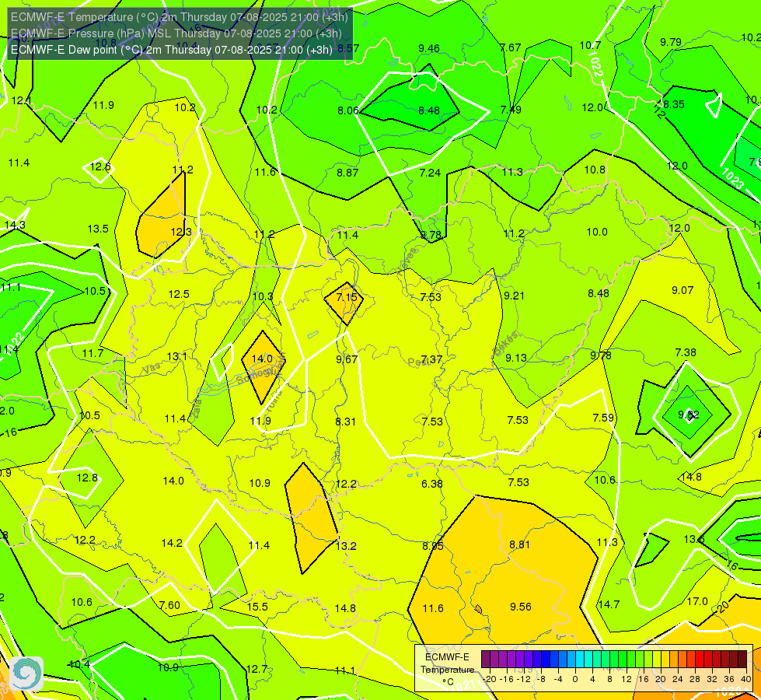Screen dimensions: 761x700
Task: Click the 7.15 value inside the Budapest diamond
Action: [x=347, y=297]
